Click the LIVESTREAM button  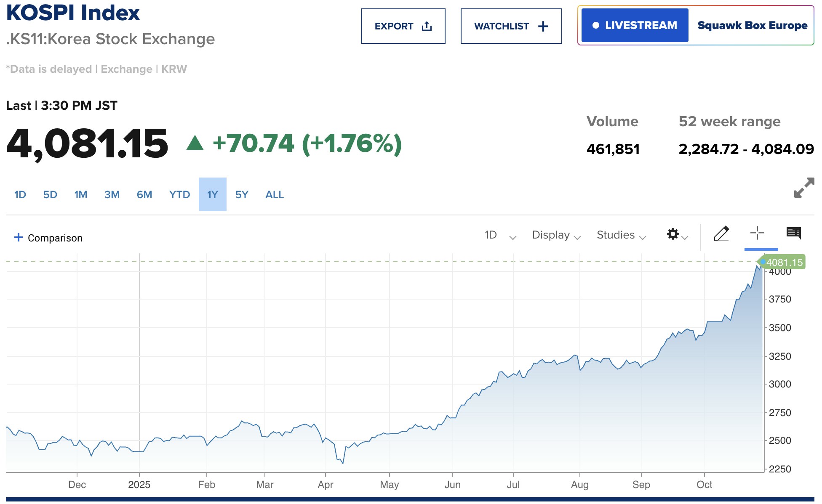[x=635, y=26]
